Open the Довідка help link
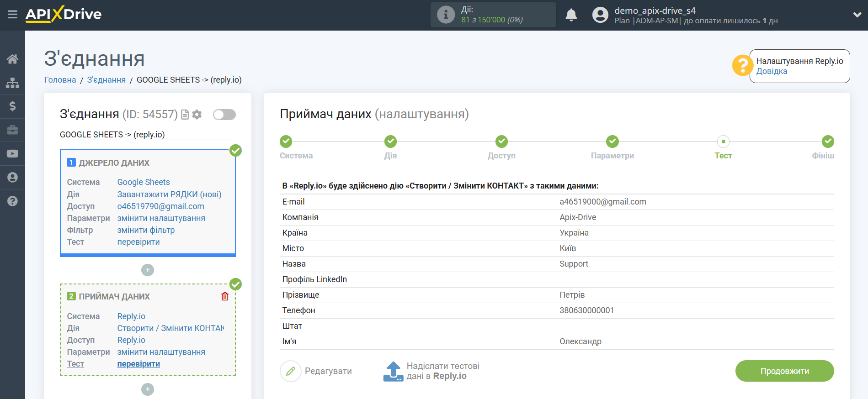The image size is (868, 399). [772, 71]
